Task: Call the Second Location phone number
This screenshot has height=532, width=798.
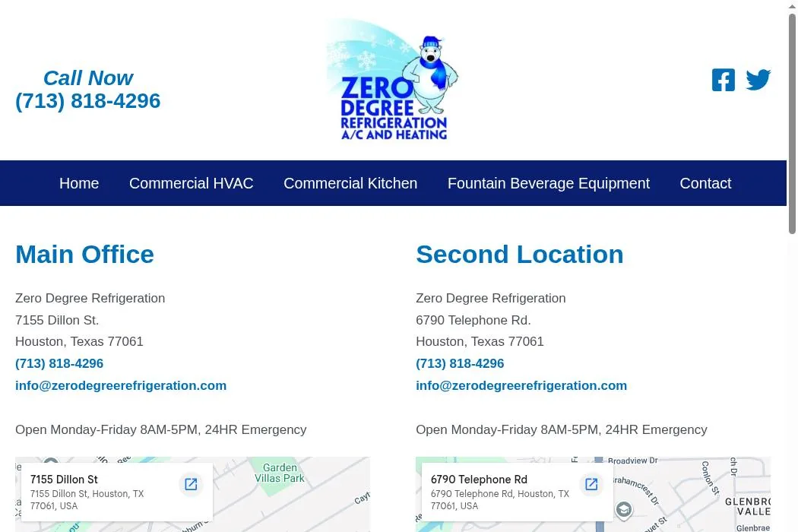Action: [x=460, y=363]
